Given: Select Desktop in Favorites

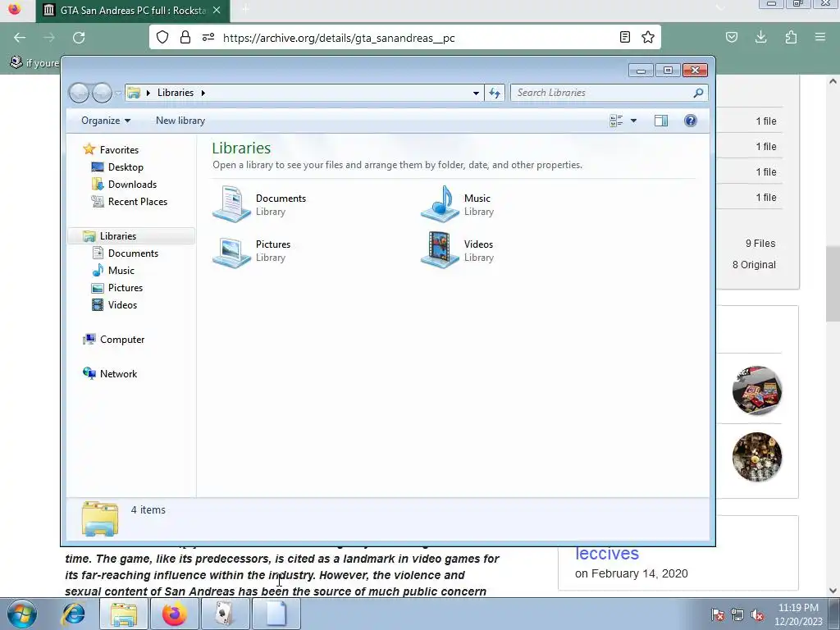Looking at the screenshot, I should (x=118, y=167).
